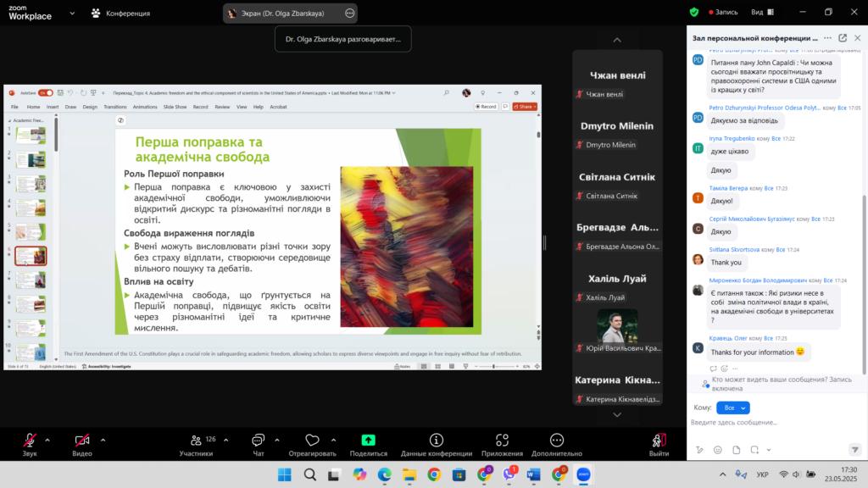Open Microsoft Edge from the taskbar
868x488 pixels.
click(x=384, y=474)
